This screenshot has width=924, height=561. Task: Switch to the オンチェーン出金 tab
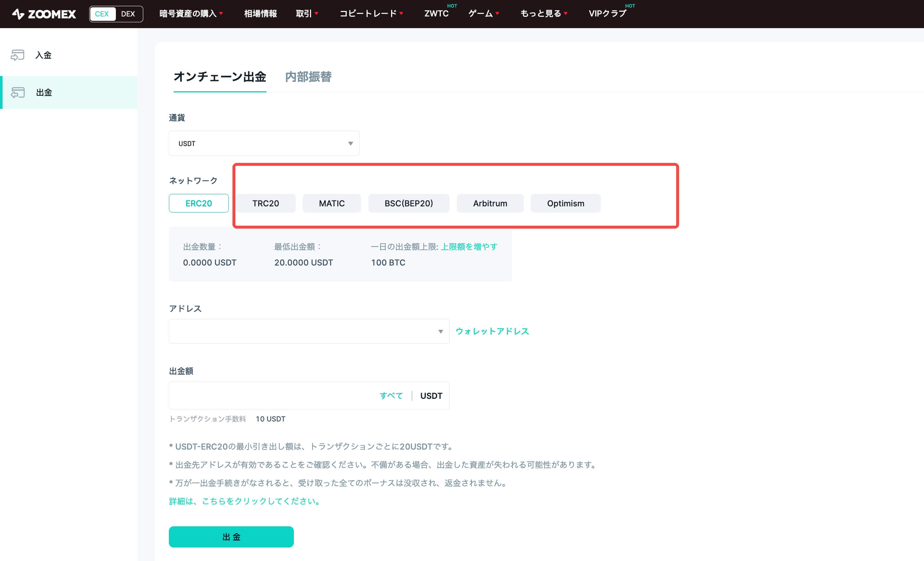click(220, 77)
